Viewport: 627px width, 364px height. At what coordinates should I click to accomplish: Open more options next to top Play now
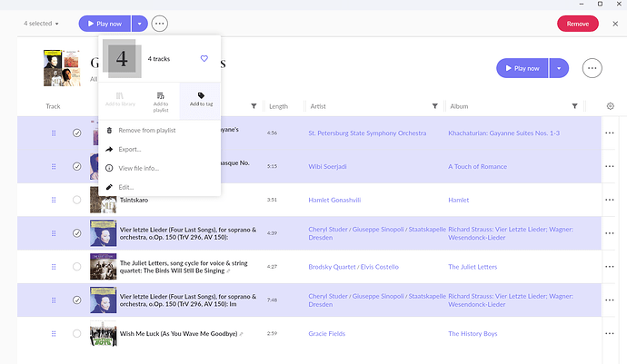tap(160, 23)
